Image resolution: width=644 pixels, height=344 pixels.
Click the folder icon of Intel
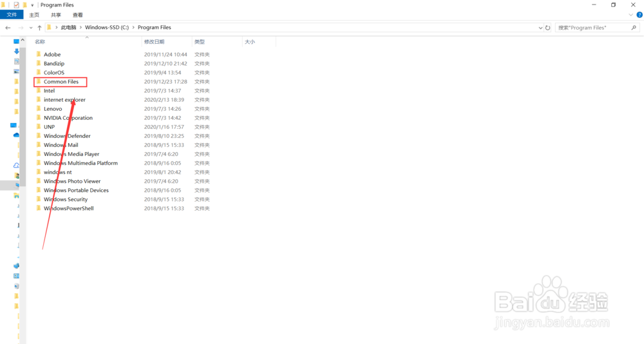pos(38,90)
